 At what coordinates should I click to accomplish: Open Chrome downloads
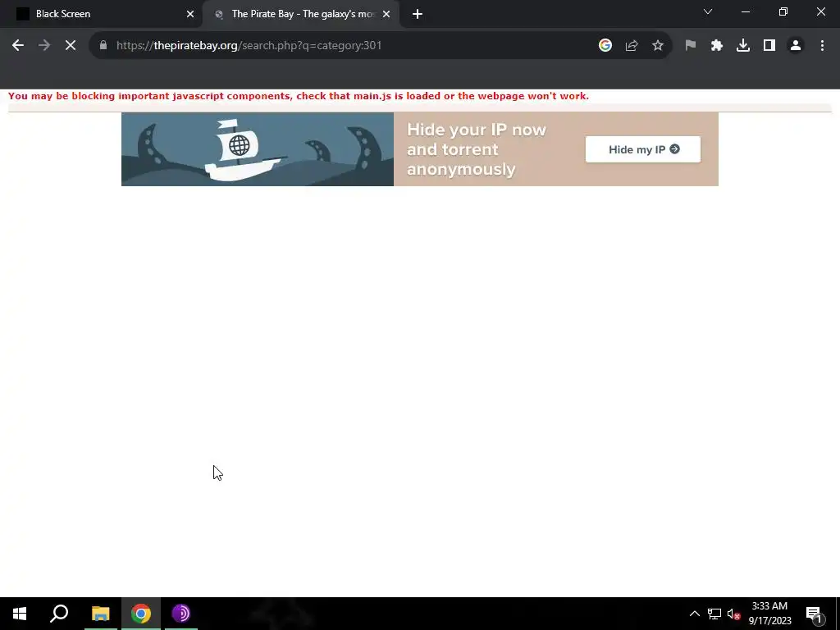(x=743, y=46)
